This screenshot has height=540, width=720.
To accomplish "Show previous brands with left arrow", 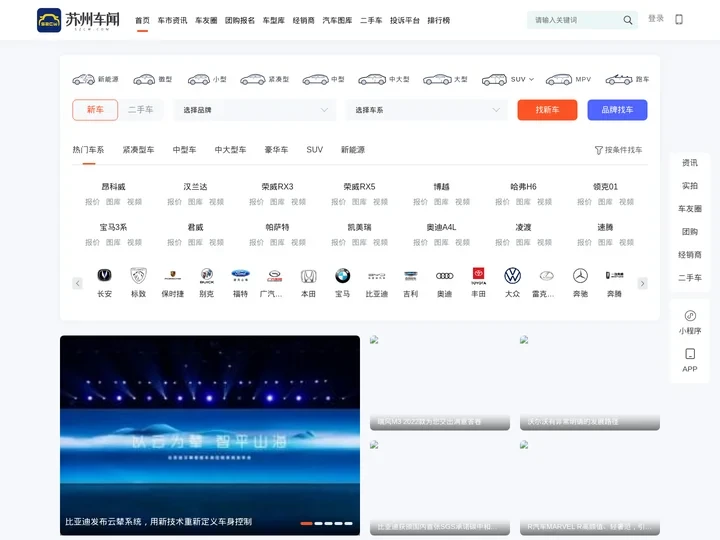I will [78, 283].
